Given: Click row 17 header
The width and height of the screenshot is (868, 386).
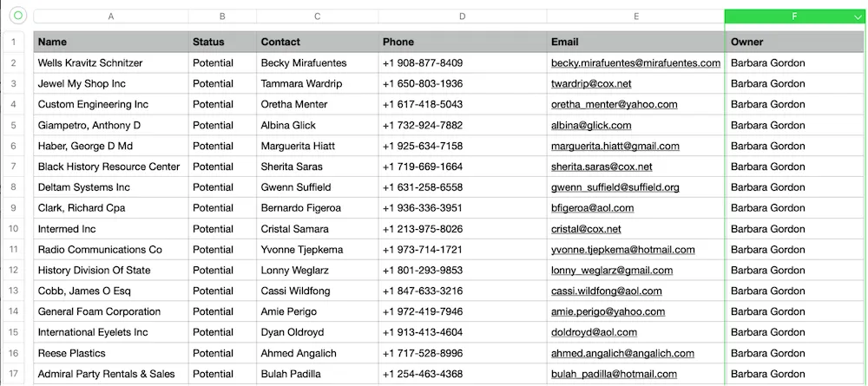Looking at the screenshot, I should tap(14, 374).
